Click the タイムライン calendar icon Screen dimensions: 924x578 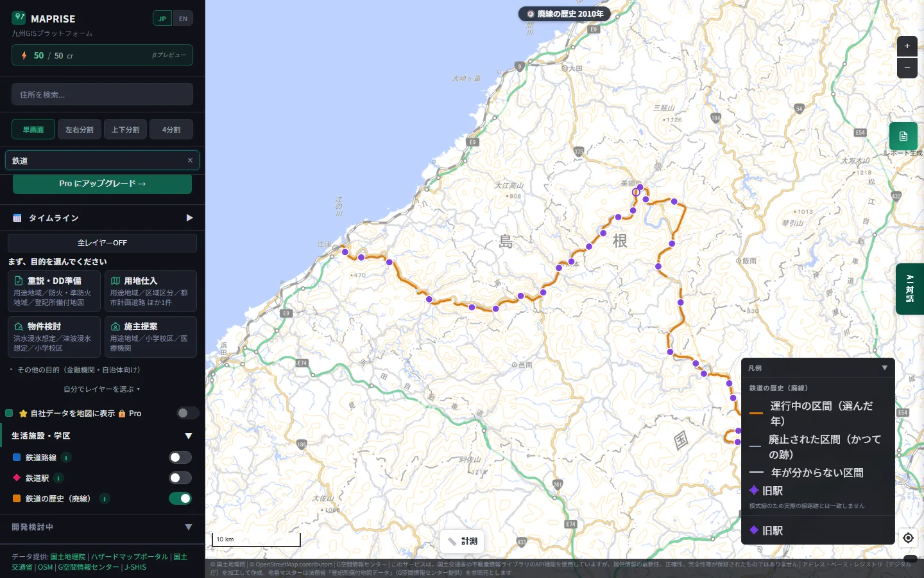tap(17, 218)
